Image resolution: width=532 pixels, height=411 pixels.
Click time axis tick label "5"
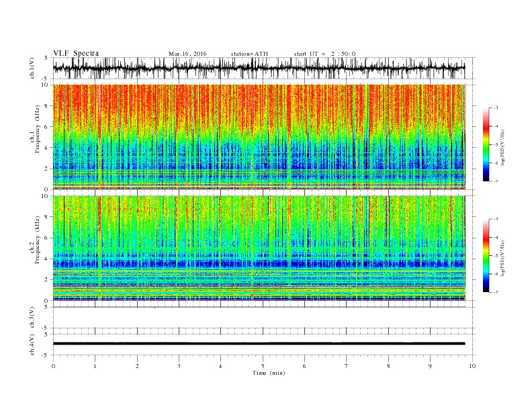[x=263, y=366]
